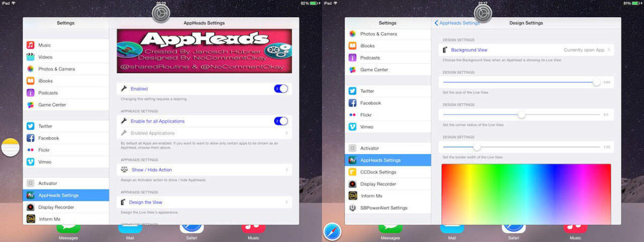Open Podcasts in left screenshot sidebar
This screenshot has height=242, width=644.
point(65,92)
